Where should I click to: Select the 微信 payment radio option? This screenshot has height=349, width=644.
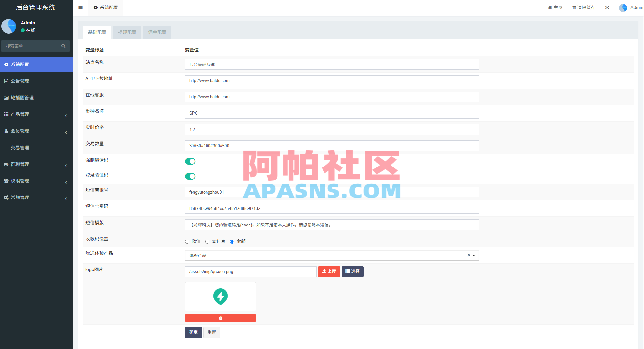(x=187, y=241)
